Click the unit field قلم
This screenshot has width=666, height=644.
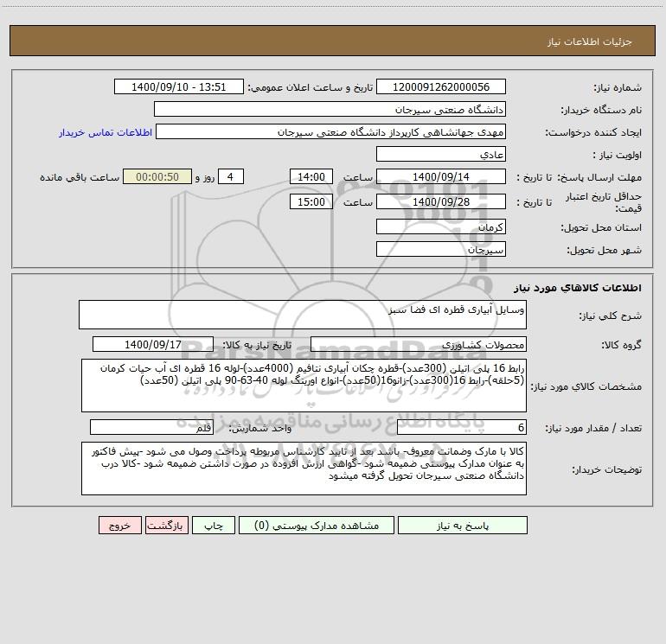click(151, 427)
